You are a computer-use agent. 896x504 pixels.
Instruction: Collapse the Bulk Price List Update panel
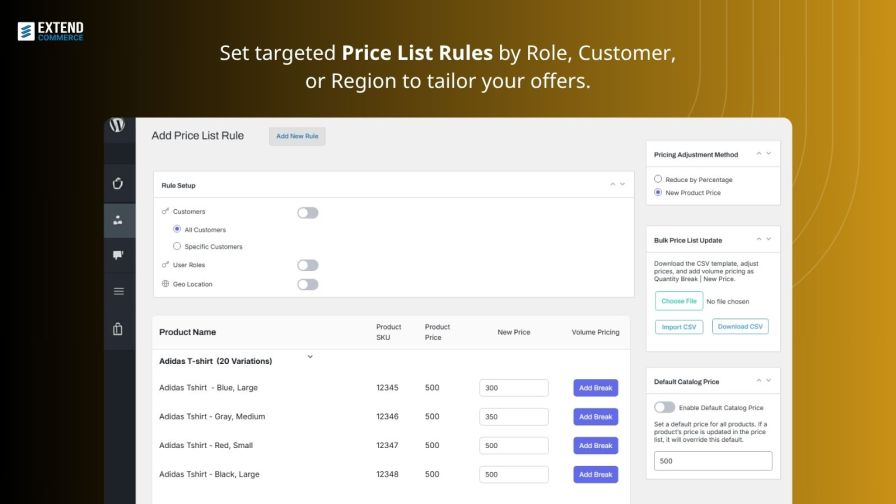pyautogui.click(x=759, y=239)
